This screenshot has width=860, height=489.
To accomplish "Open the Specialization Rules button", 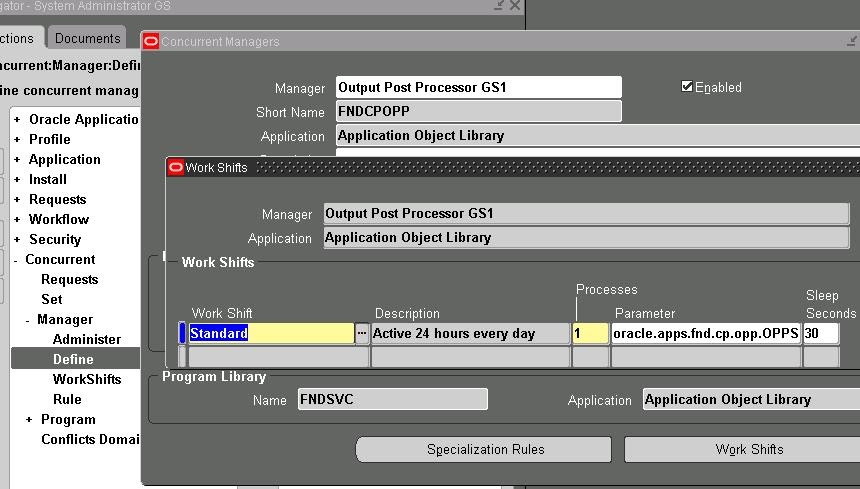I will pos(484,450).
